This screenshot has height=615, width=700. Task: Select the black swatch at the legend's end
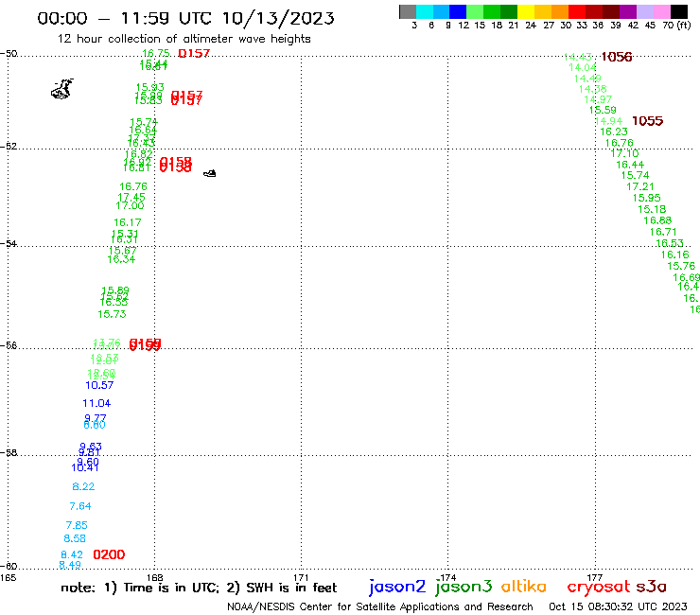pos(679,11)
